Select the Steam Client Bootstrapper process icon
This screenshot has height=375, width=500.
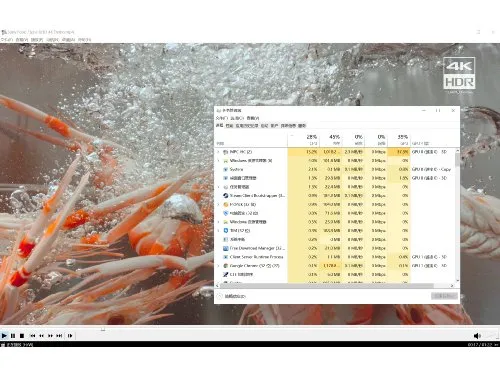tap(226, 196)
